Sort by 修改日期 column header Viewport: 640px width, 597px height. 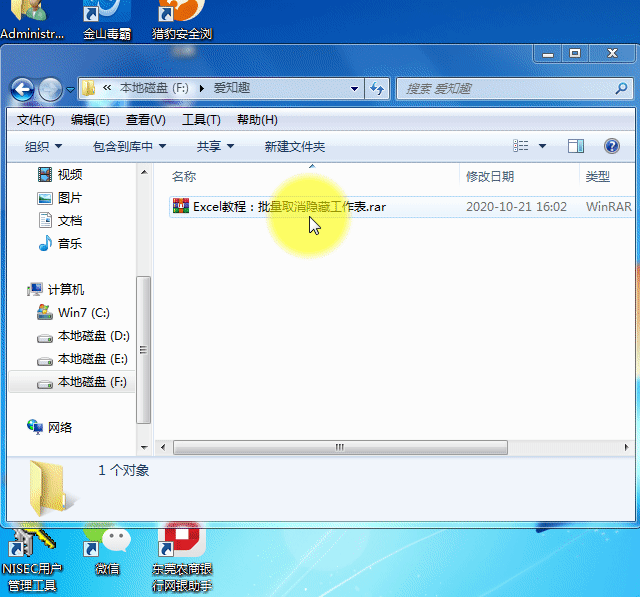click(490, 177)
